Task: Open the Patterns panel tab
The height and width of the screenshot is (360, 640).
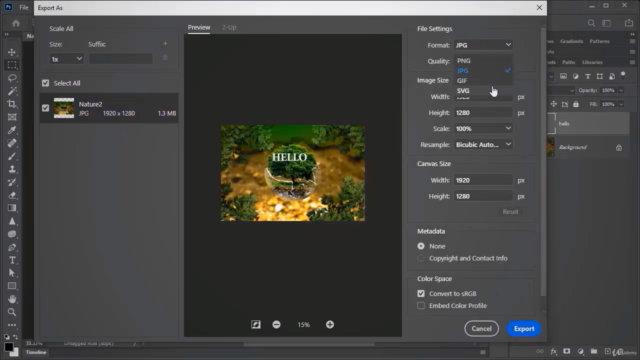Action: (x=599, y=41)
